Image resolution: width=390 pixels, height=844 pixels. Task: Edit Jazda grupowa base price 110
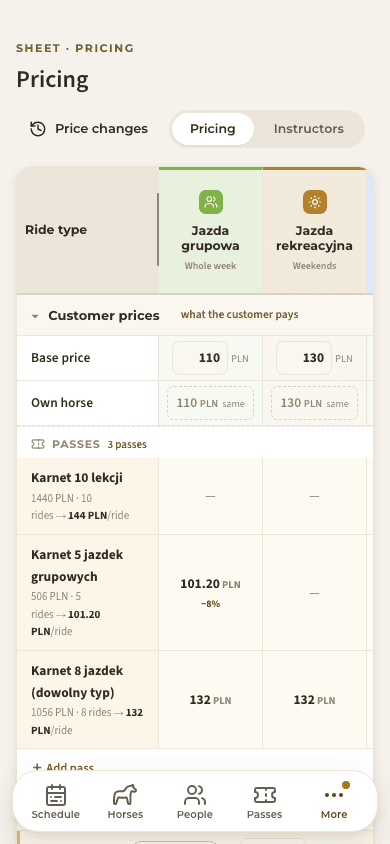click(x=200, y=358)
